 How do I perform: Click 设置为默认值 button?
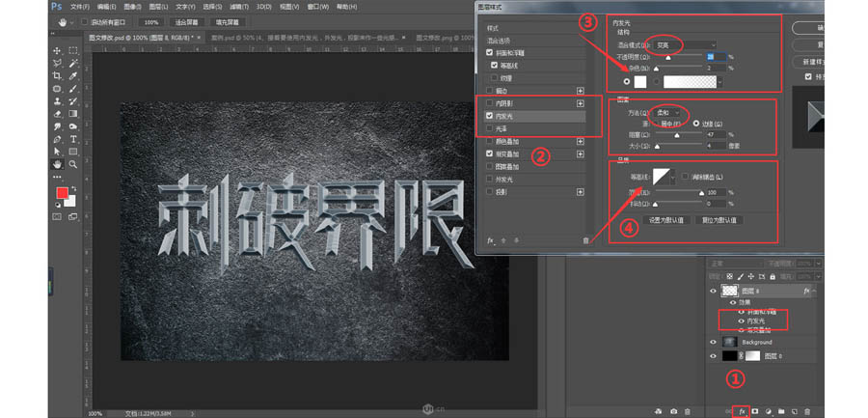[665, 220]
